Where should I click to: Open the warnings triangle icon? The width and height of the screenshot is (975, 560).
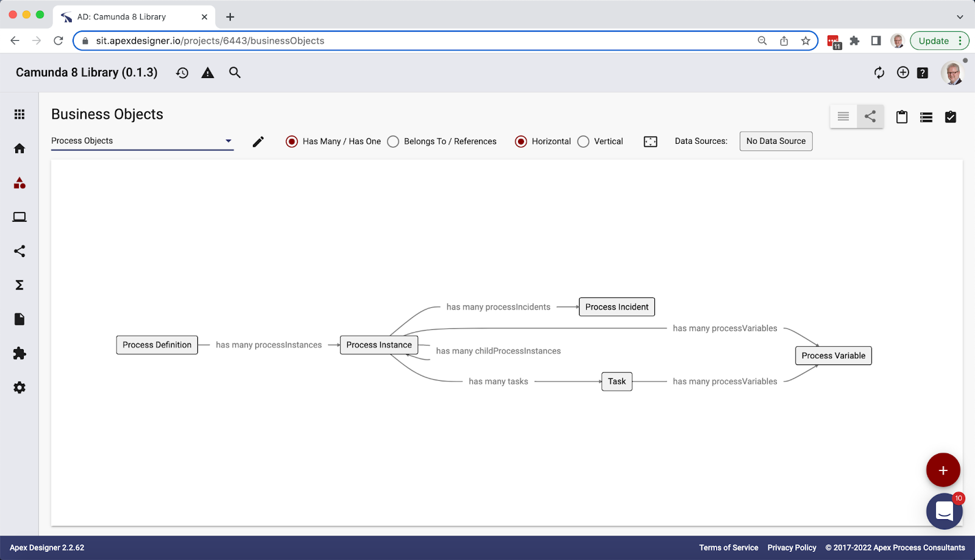pyautogui.click(x=208, y=73)
